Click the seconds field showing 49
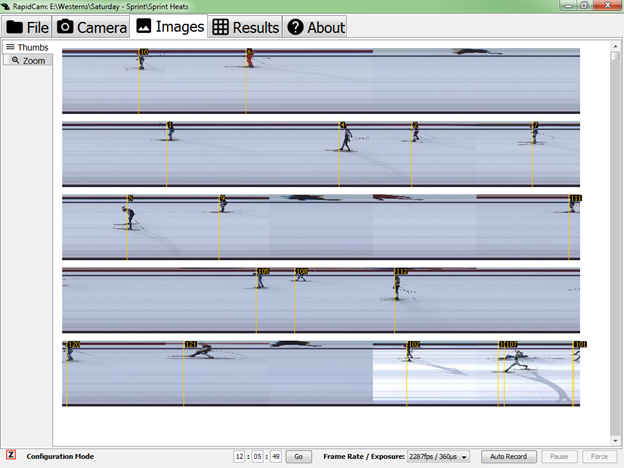The image size is (624, 468). click(x=275, y=457)
